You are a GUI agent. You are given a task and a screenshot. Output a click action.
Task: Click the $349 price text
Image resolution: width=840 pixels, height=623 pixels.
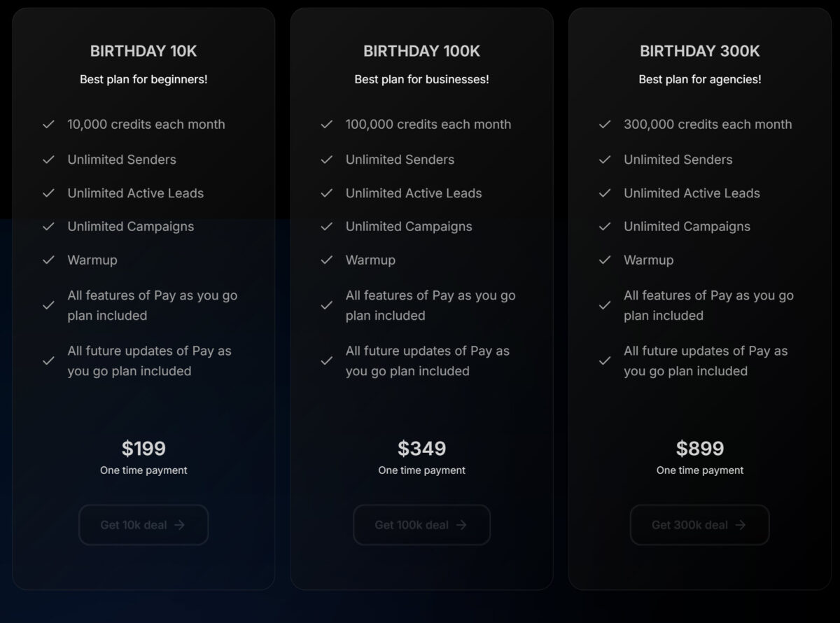tap(421, 448)
